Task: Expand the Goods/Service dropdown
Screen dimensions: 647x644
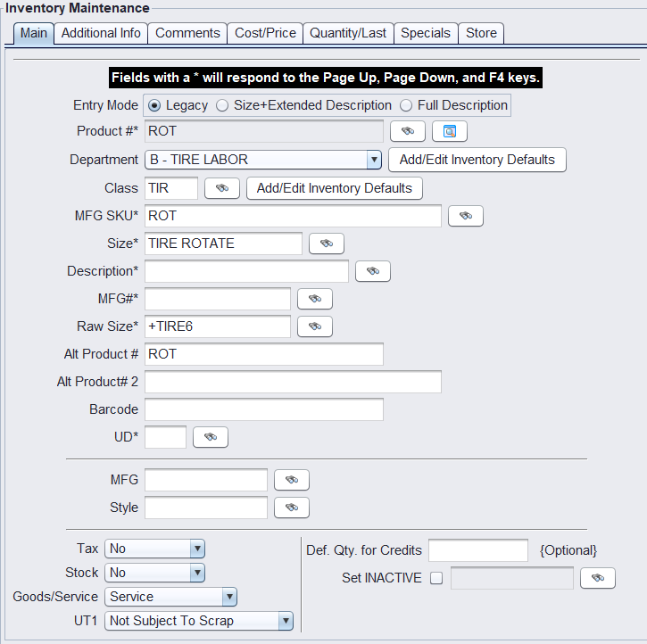Action: point(228,597)
